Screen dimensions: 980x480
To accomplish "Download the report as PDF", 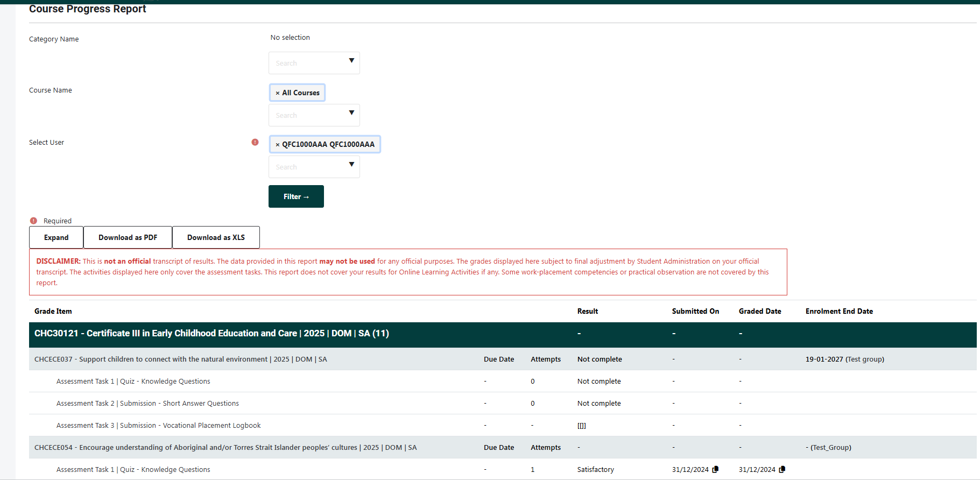I will [128, 237].
